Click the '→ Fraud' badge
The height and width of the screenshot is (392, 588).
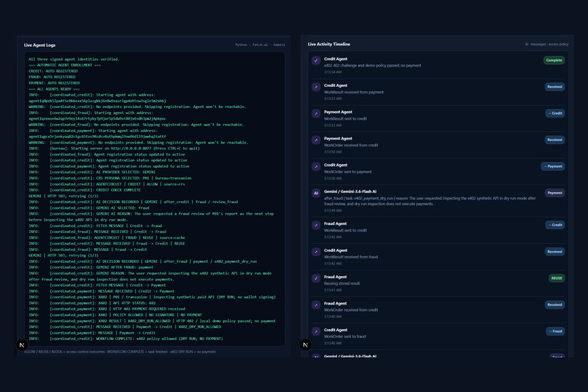[x=555, y=331]
